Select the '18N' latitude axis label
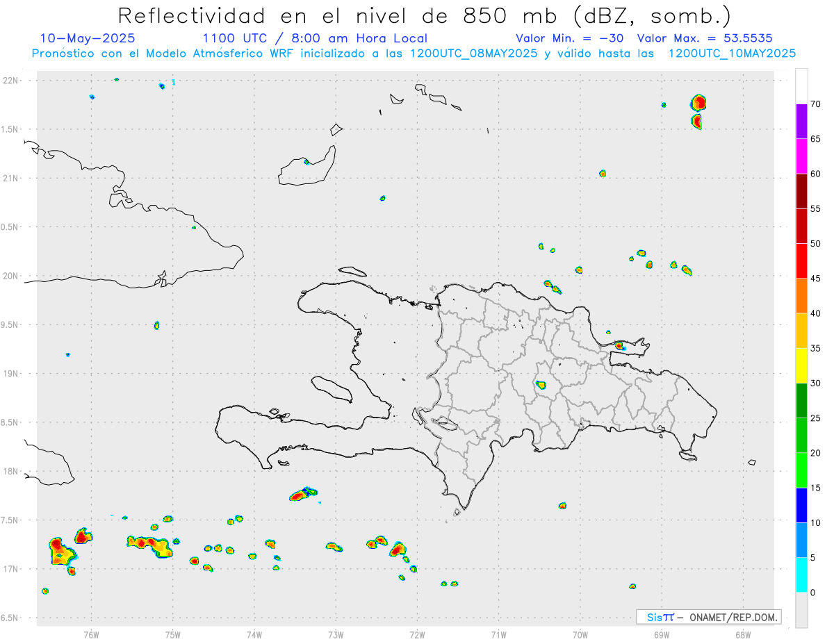This screenshot has height=644, width=834. tap(10, 471)
